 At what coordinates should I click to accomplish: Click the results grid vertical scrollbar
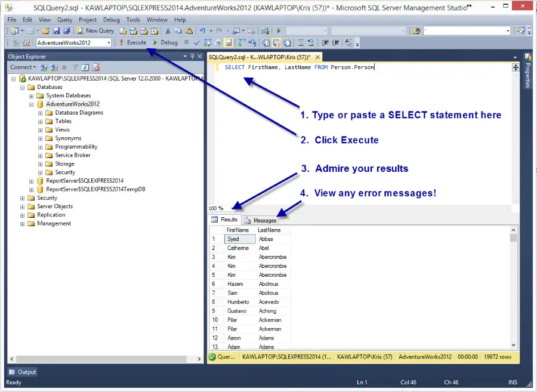pyautogui.click(x=514, y=286)
